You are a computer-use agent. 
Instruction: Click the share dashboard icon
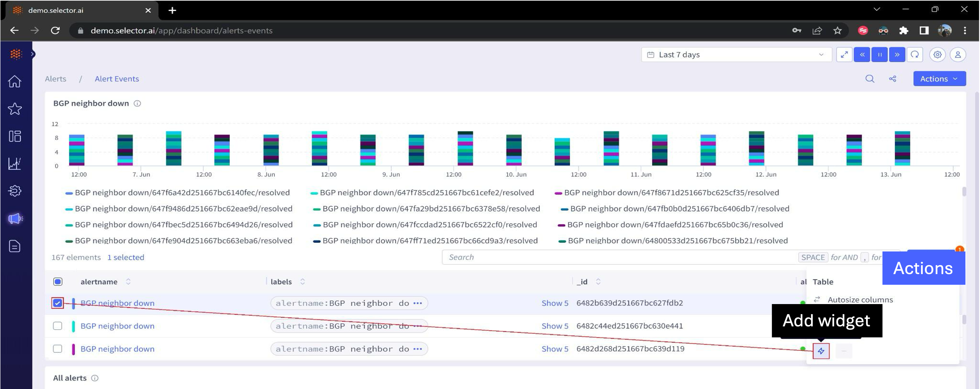pos(892,79)
